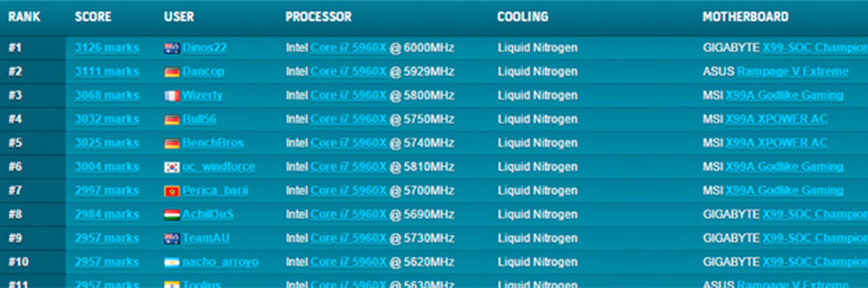Open X99-SOC Champion link in TeamAU's row
Viewport: 868px width, 288px height.
coord(815,238)
